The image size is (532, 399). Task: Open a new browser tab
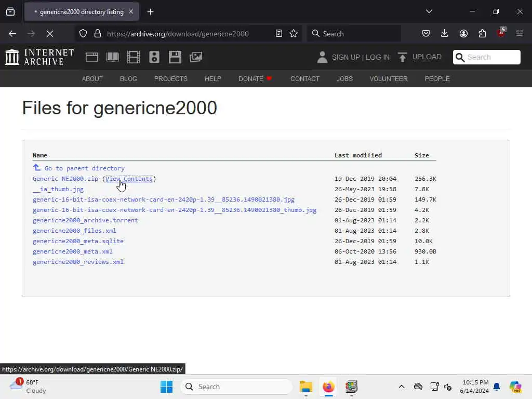[x=150, y=12]
